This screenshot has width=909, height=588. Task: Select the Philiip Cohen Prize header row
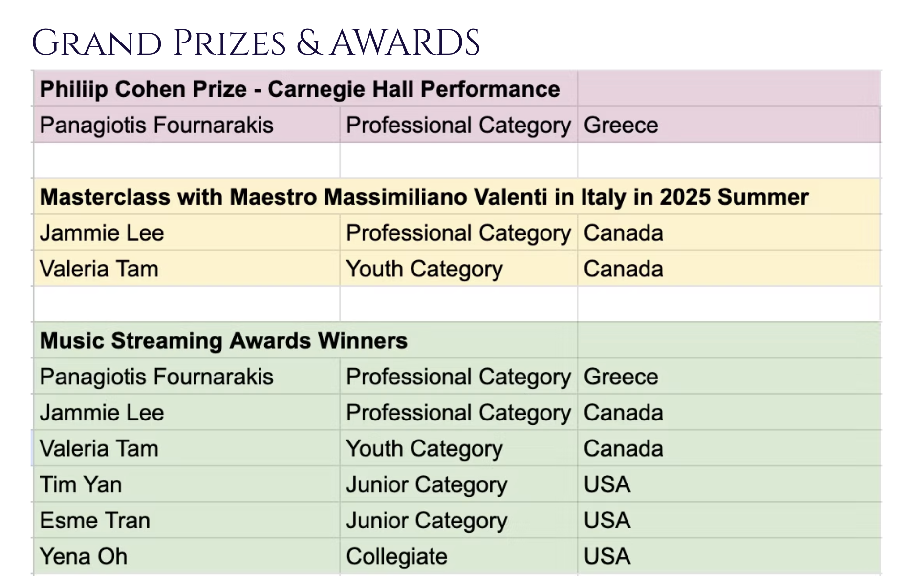coord(300,89)
